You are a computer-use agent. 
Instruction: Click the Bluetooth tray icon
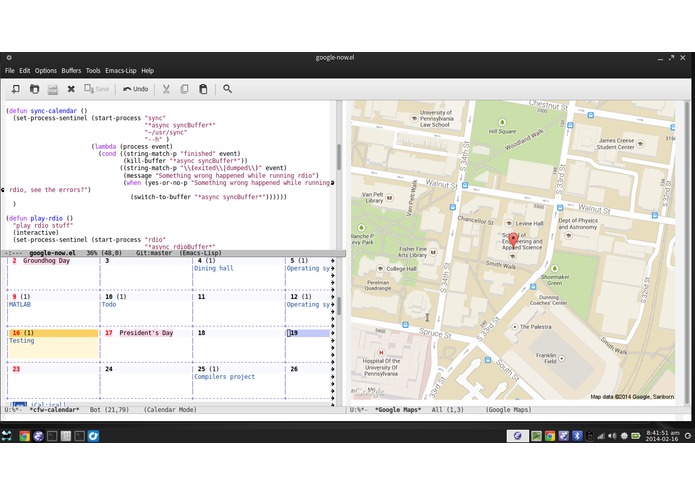pyautogui.click(x=577, y=436)
